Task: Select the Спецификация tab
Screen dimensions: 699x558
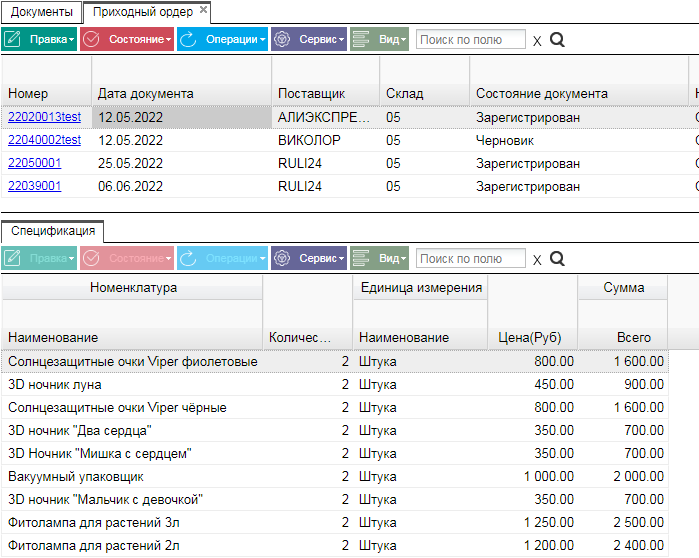Action: pyautogui.click(x=53, y=231)
